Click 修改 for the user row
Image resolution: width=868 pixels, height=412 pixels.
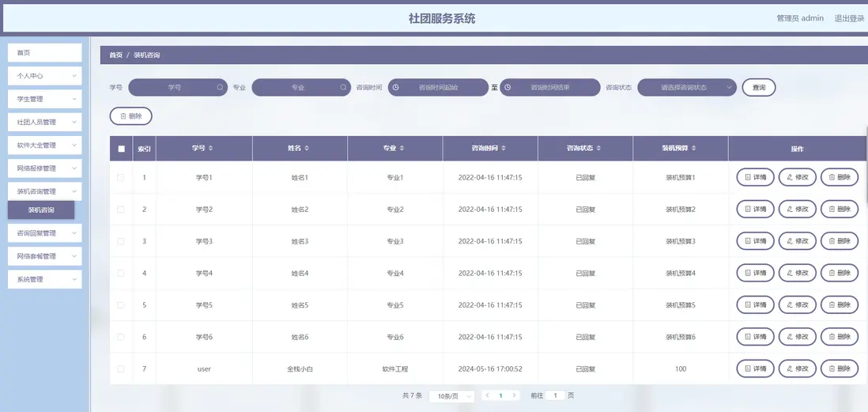pos(797,369)
